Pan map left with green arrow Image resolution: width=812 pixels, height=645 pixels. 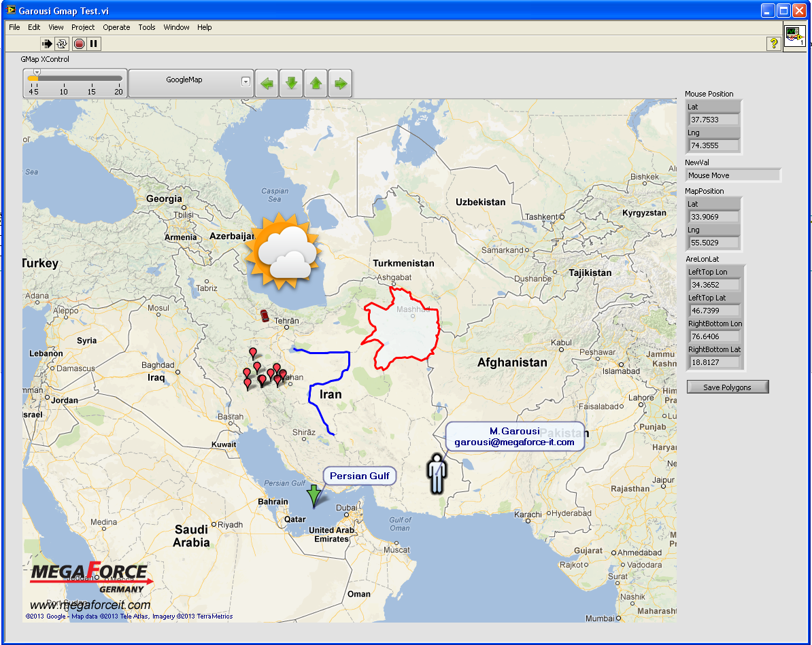click(x=267, y=84)
